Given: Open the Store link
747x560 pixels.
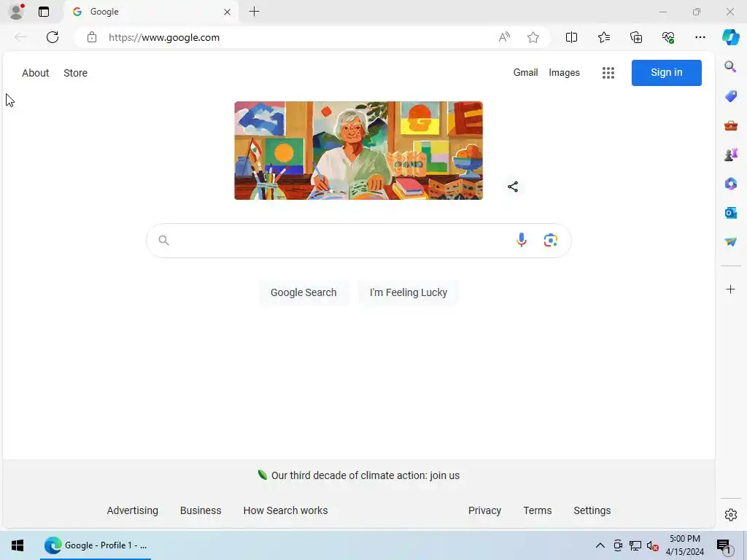Looking at the screenshot, I should pos(75,73).
